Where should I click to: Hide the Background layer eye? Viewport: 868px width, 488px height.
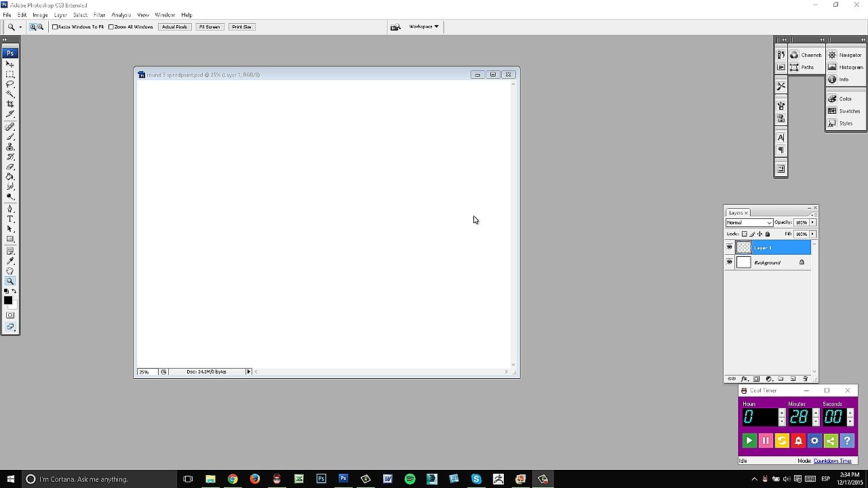pyautogui.click(x=730, y=262)
